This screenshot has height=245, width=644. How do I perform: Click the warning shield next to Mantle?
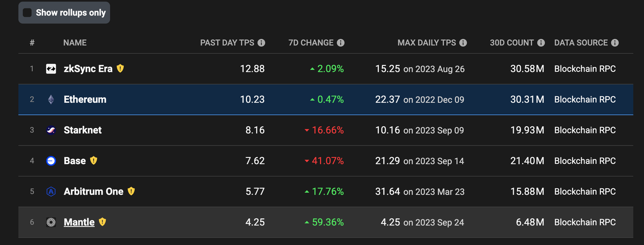(x=103, y=222)
